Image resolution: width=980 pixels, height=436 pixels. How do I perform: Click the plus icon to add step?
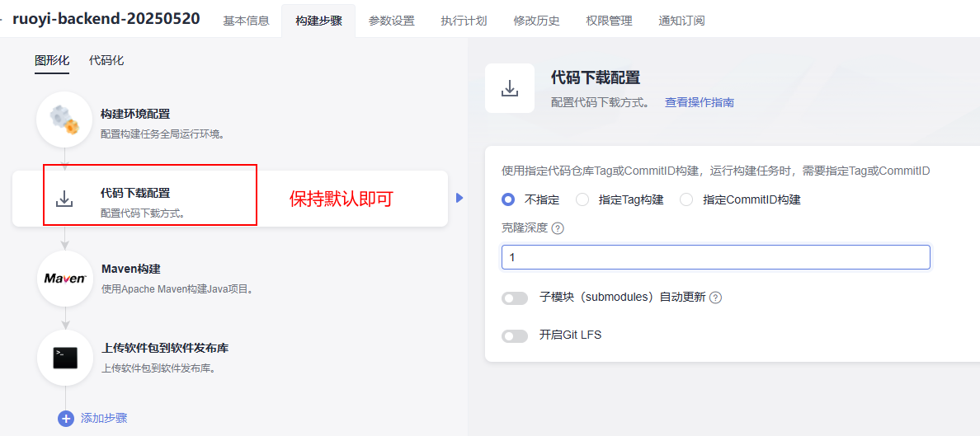66,418
